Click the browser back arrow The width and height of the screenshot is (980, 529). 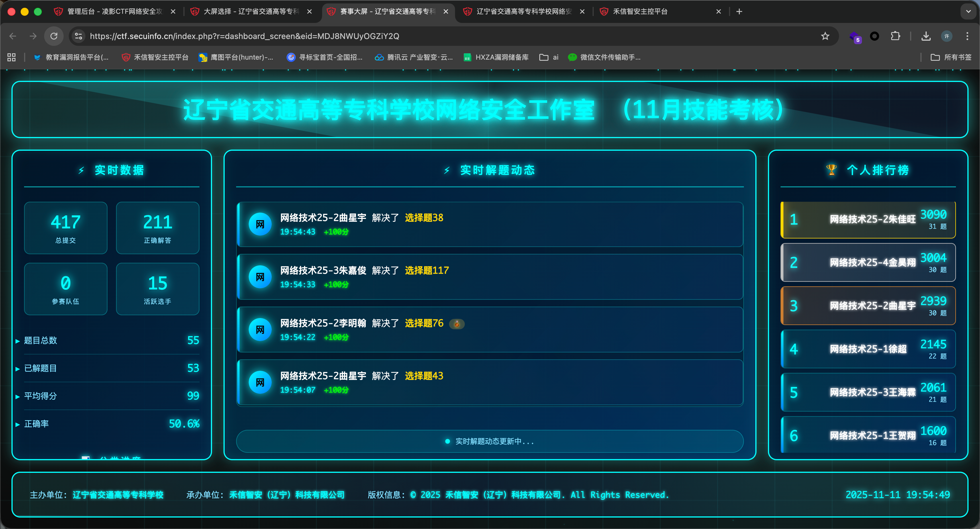13,36
